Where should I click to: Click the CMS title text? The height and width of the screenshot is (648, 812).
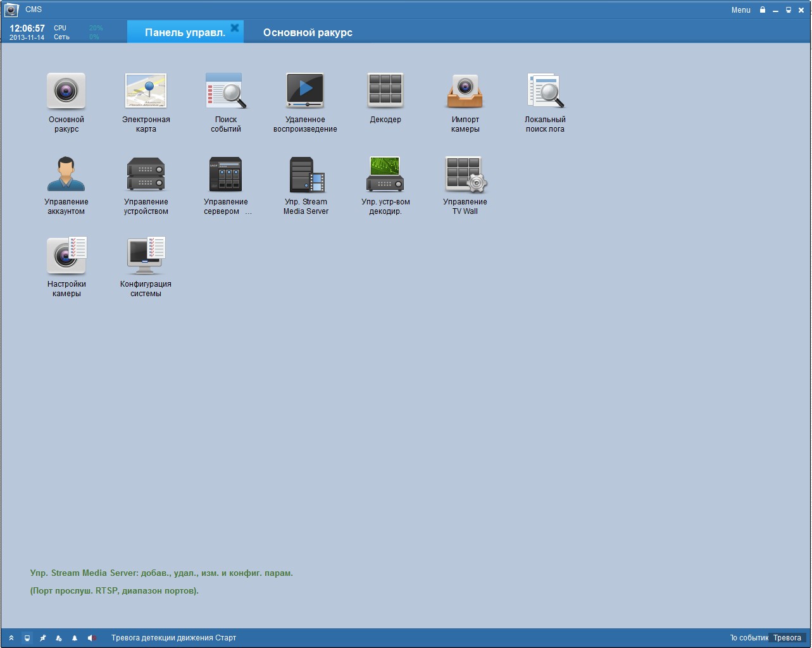click(x=34, y=9)
